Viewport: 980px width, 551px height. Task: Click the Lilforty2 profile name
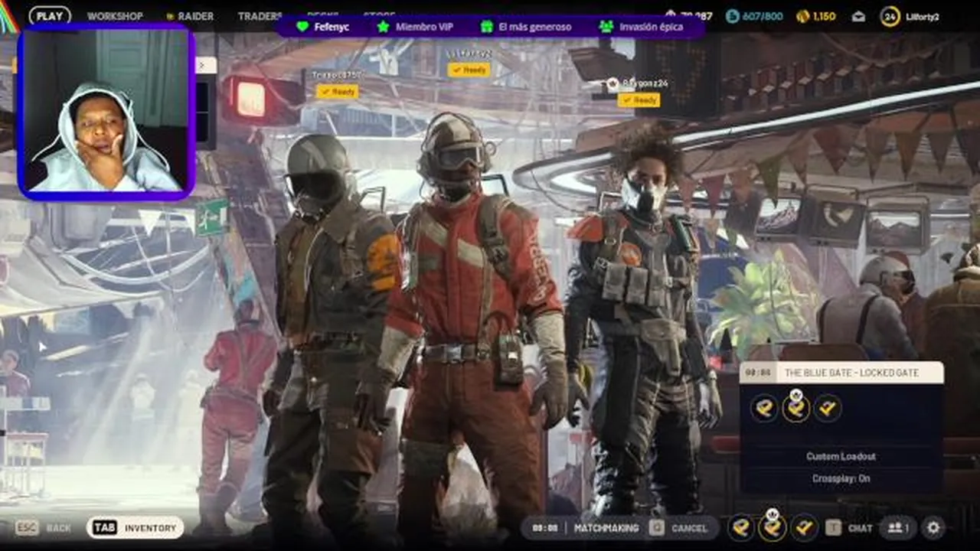coord(922,17)
